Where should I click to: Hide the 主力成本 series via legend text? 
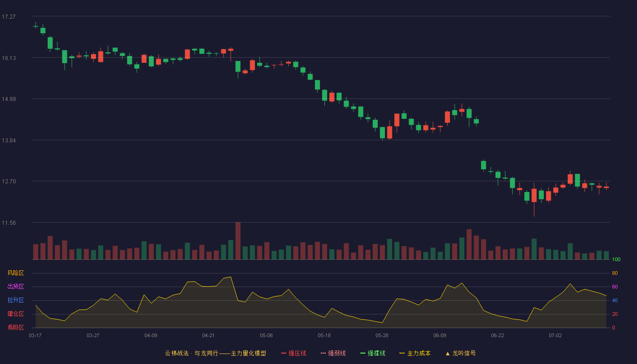click(419, 353)
